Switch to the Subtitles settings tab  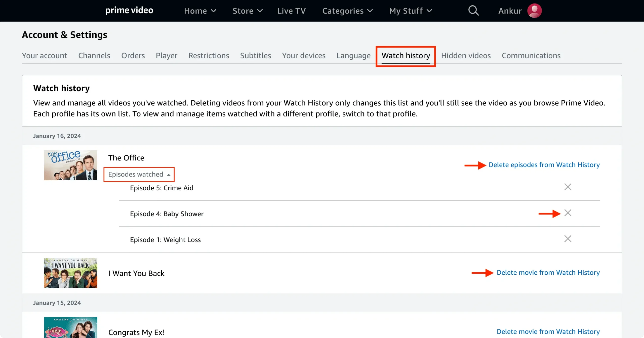(x=256, y=55)
